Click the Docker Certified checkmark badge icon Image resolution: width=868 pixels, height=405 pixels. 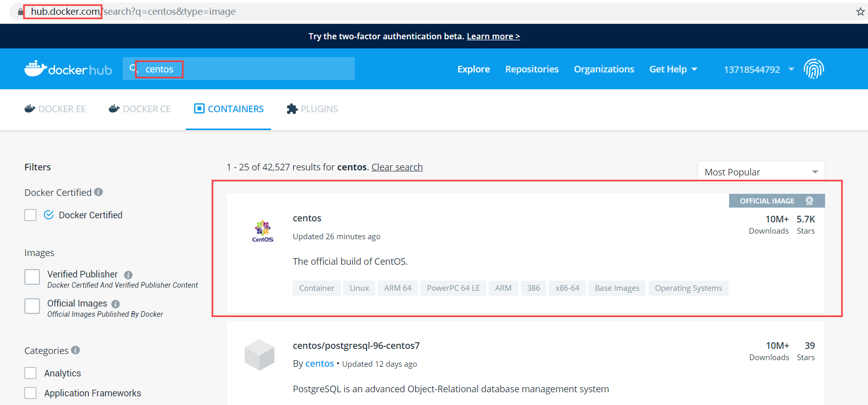click(x=49, y=215)
